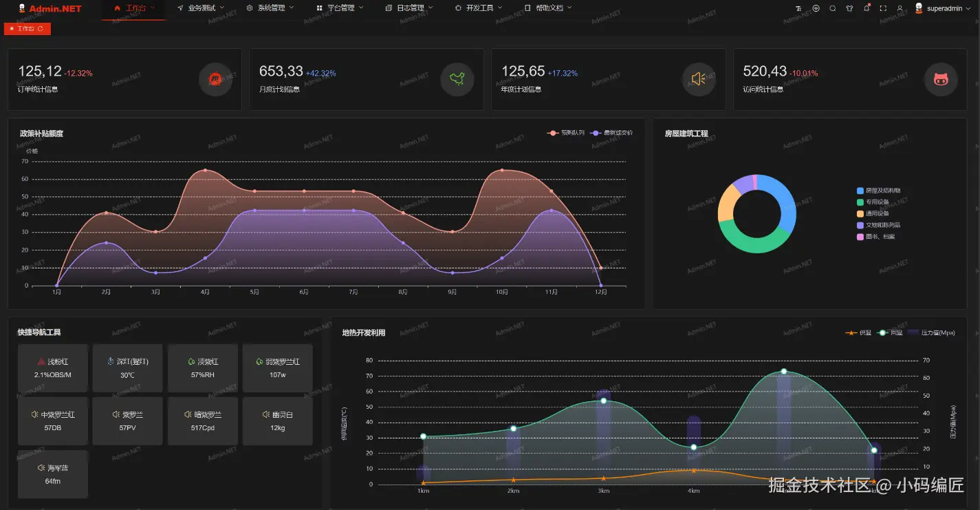The image size is (980, 510).
Task: Open the 弱紫罗兰红 quick navigation tool
Action: click(x=278, y=368)
